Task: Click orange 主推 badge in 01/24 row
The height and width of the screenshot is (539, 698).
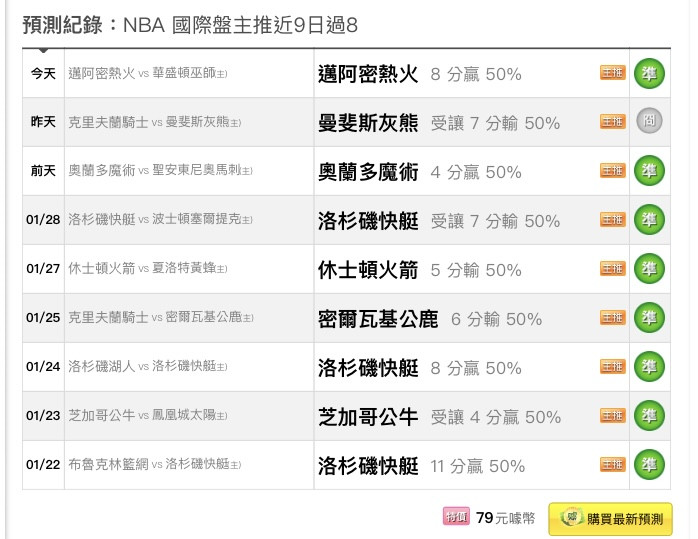Action: pyautogui.click(x=613, y=366)
